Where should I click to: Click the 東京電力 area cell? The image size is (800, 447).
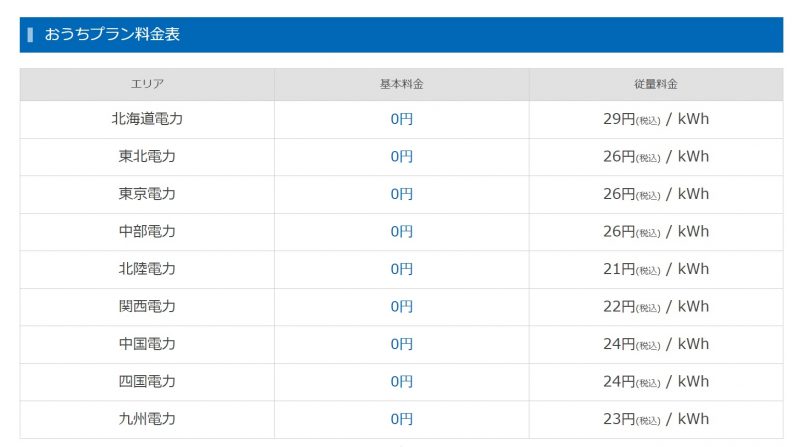147,194
